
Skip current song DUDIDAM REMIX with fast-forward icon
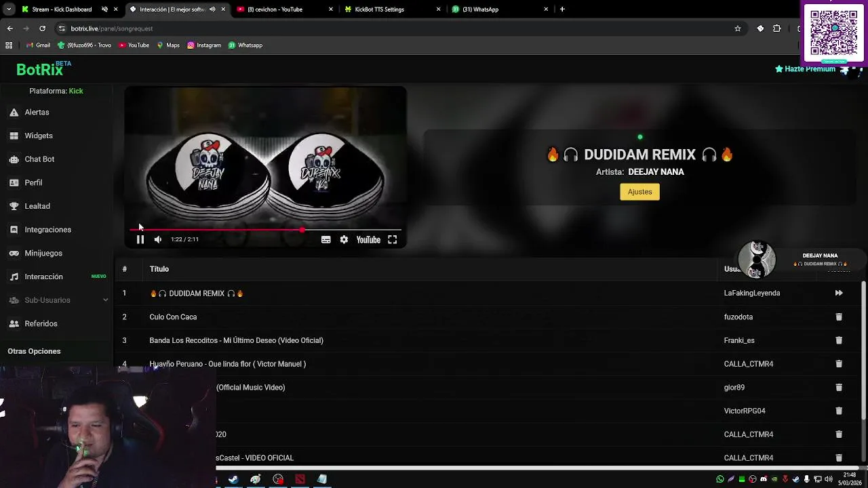tap(839, 293)
